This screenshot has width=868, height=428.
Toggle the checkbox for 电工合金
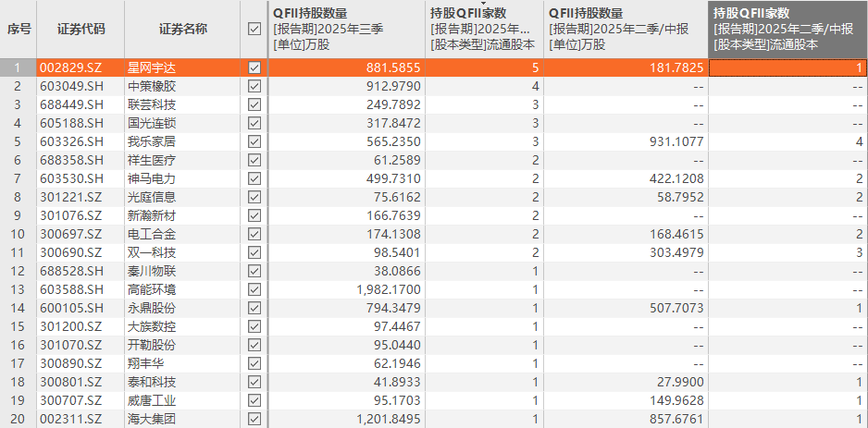[254, 234]
